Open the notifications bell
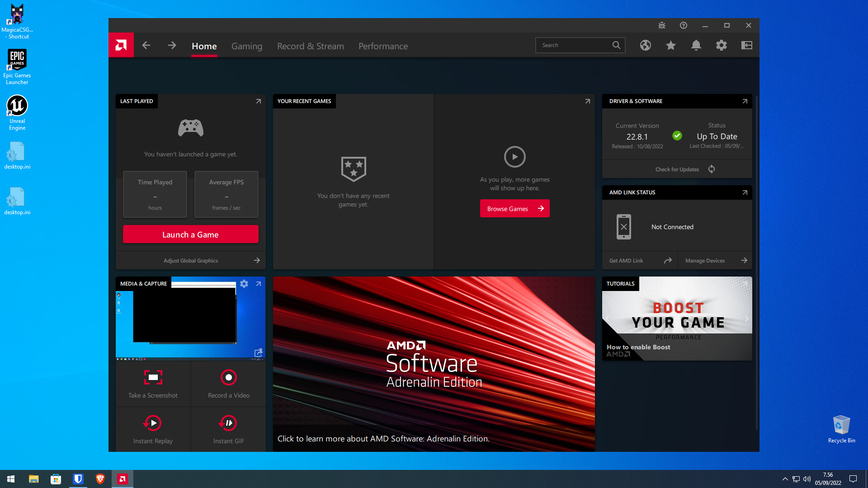The width and height of the screenshot is (868, 488). click(x=696, y=45)
